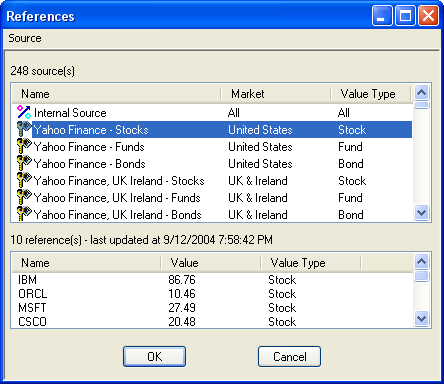Select Yahoo Finance - Stocks source
The image size is (444, 384).
(212, 130)
